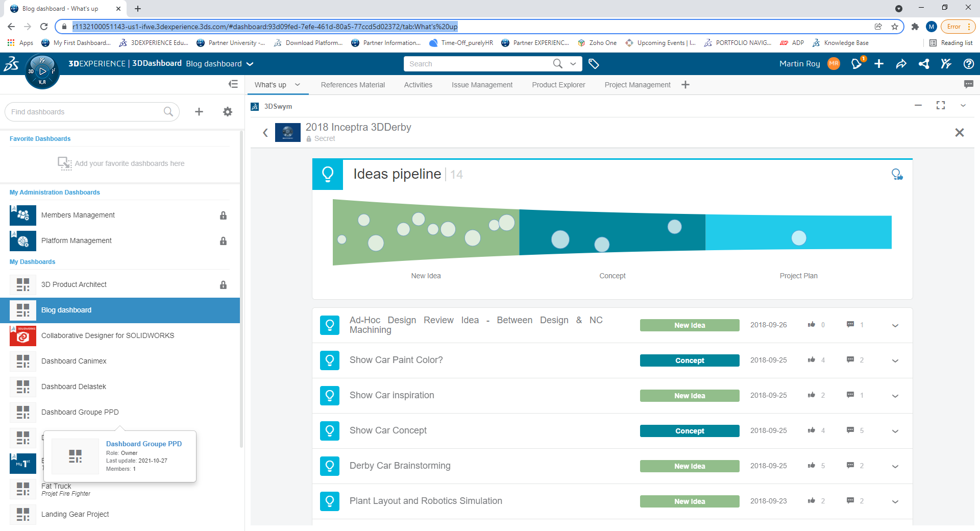Open the help question mark icon
The height and width of the screenshot is (531, 980).
(968, 64)
